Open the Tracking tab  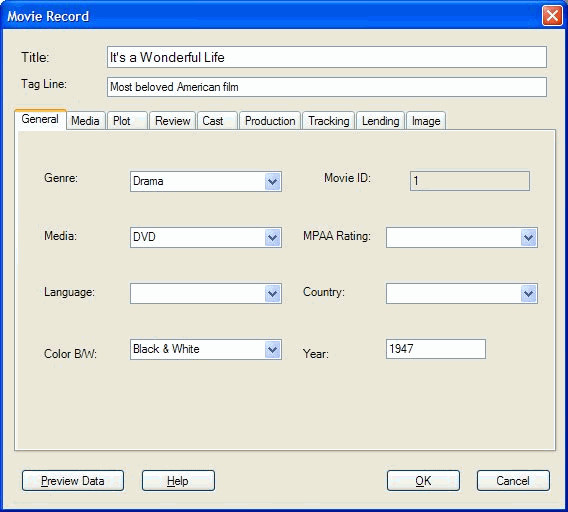[329, 121]
